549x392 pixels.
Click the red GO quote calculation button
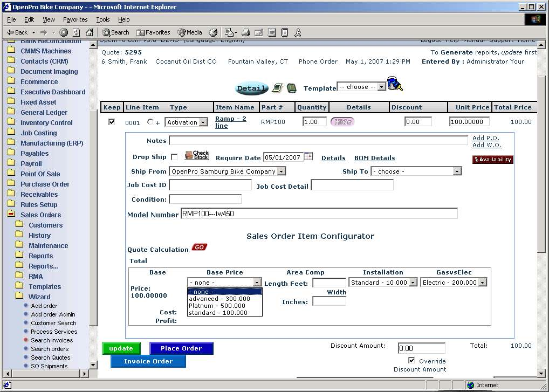(x=199, y=247)
